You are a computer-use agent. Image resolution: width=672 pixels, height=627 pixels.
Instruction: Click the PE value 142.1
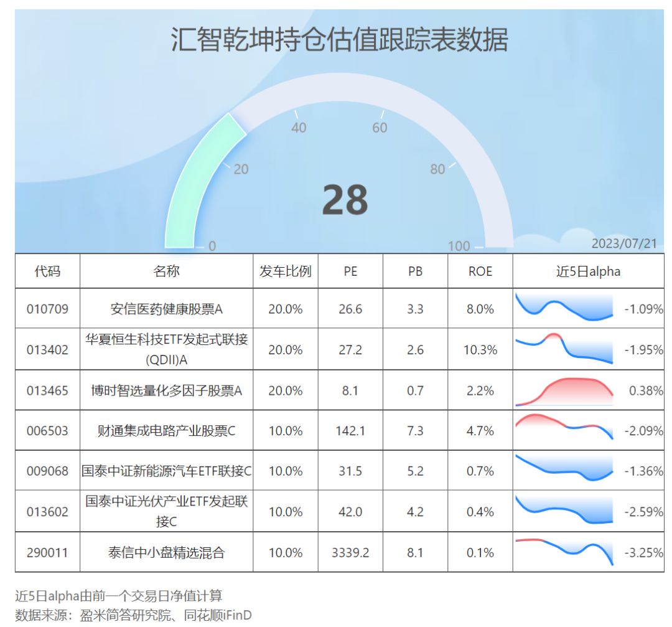coord(350,431)
